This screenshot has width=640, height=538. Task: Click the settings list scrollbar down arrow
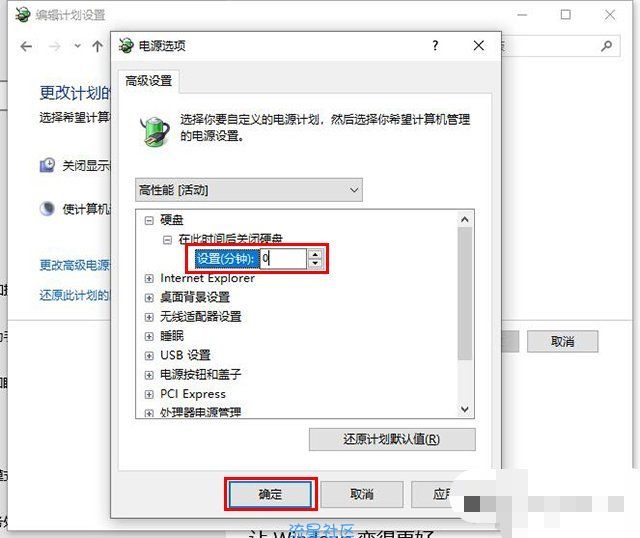464,409
